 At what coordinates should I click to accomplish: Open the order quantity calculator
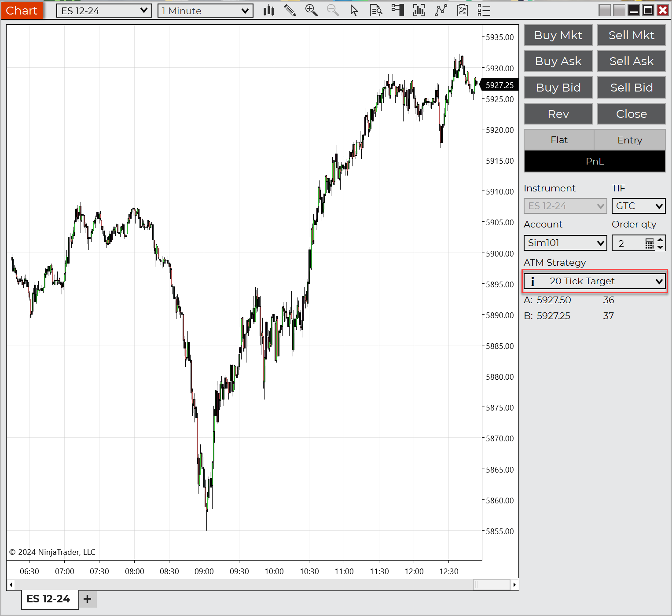[x=649, y=244]
